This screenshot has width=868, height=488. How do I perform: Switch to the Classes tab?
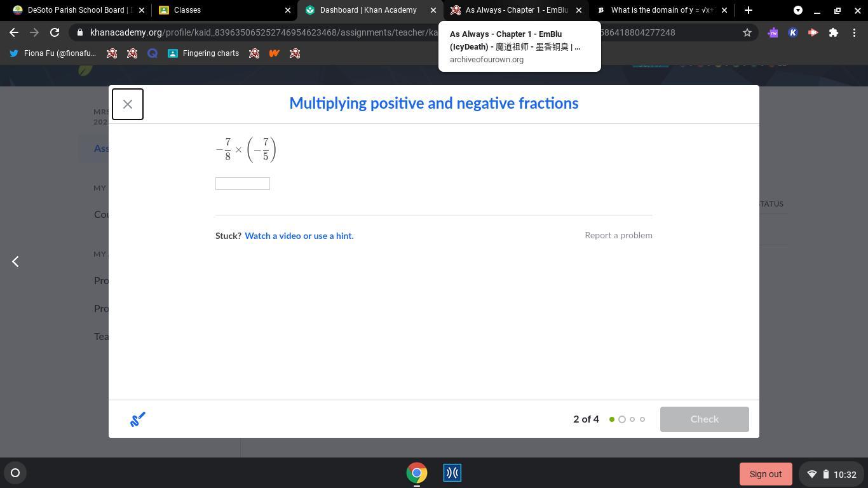coord(224,10)
